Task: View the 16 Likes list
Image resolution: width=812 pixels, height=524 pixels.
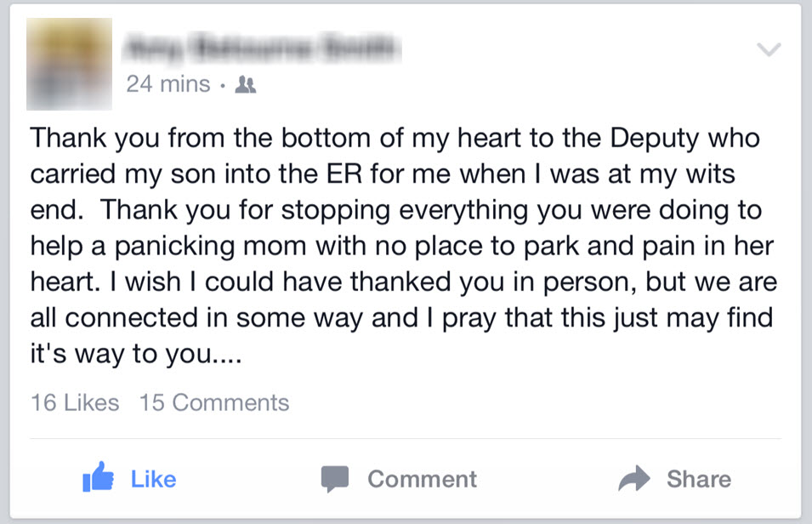Action: click(75, 402)
